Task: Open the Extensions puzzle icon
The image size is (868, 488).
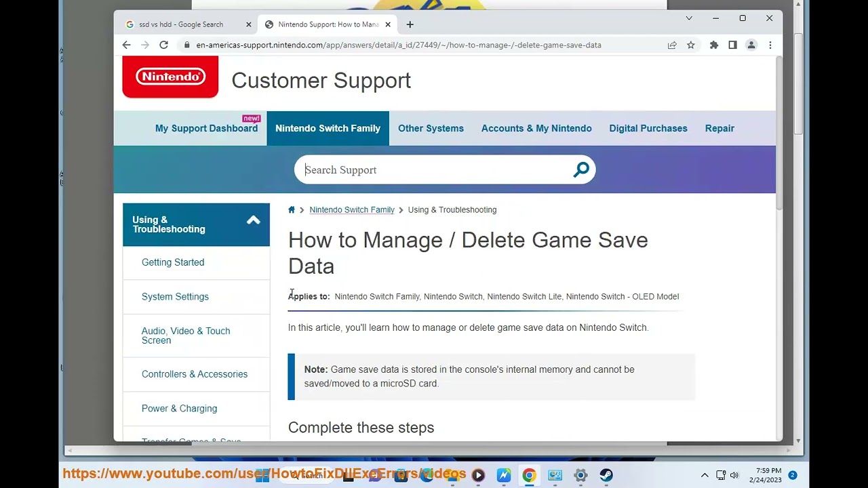Action: coord(714,45)
